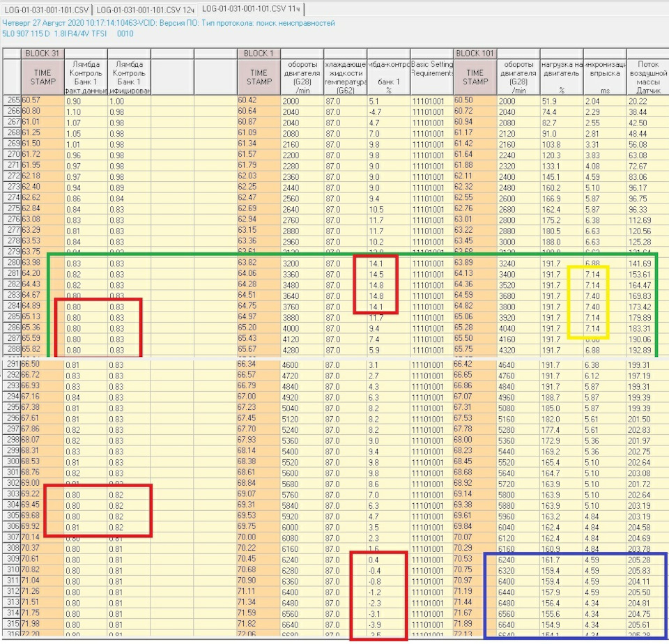Select row header 315
Screen dimensions: 669x644
[12, 624]
